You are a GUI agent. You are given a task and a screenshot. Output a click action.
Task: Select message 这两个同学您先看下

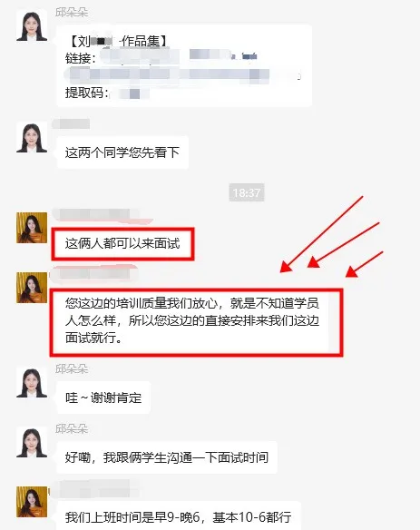coord(122,152)
